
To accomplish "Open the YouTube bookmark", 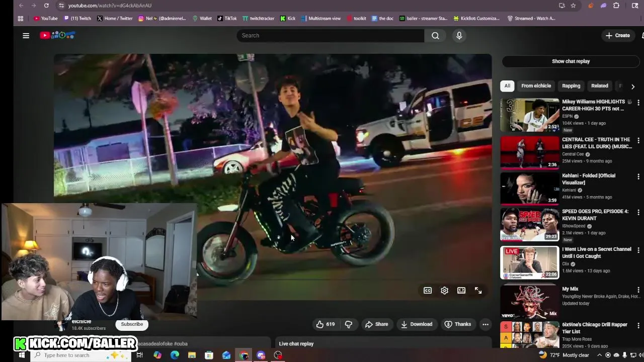I will pyautogui.click(x=46, y=19).
